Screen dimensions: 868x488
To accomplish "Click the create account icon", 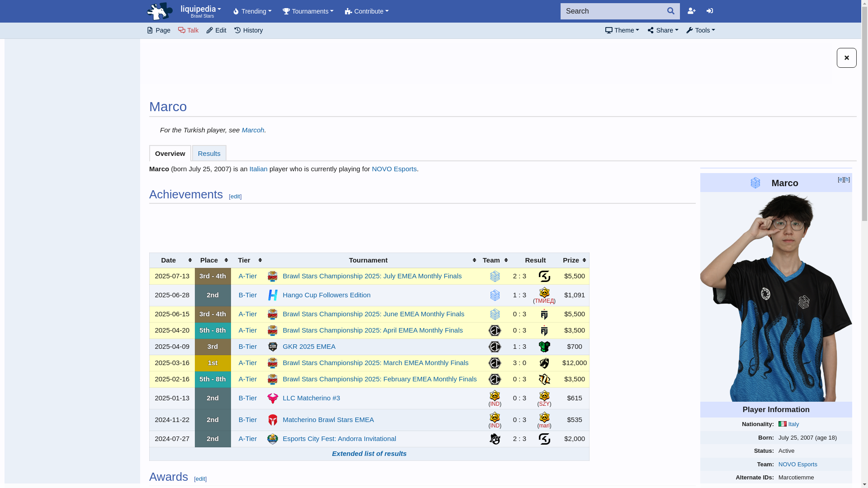I will (692, 11).
